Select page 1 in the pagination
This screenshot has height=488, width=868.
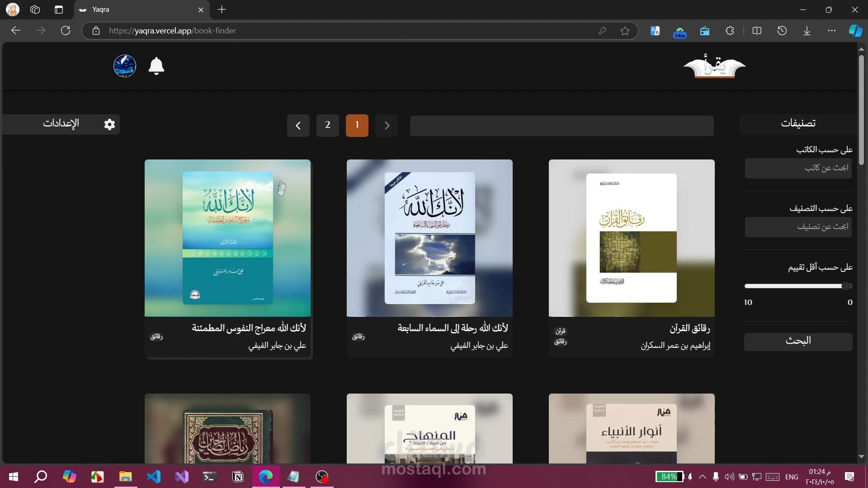coord(357,125)
